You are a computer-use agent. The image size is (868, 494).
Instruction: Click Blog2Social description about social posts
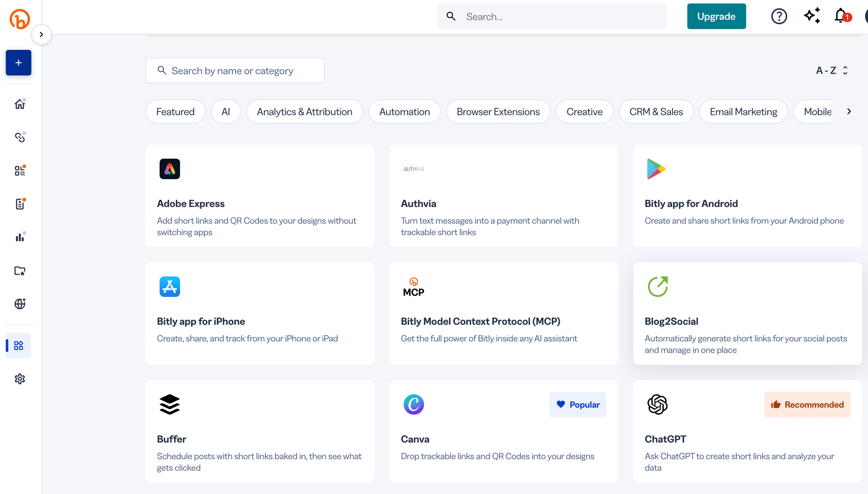coord(746,344)
